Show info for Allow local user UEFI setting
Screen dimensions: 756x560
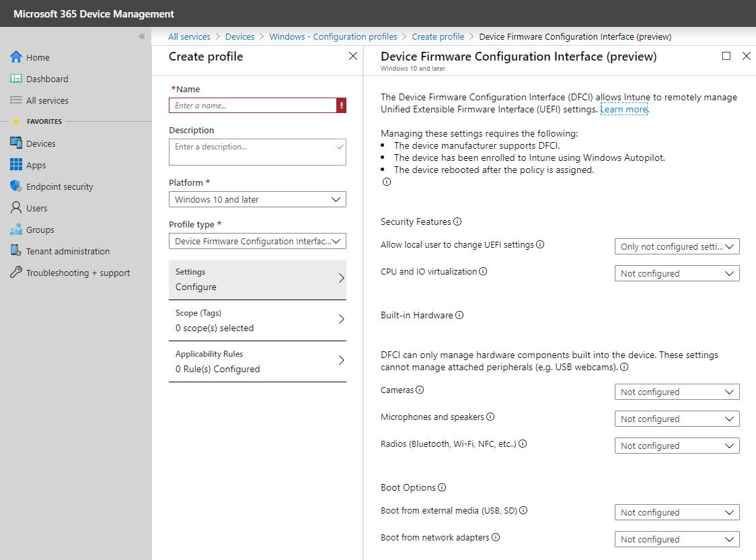click(x=540, y=244)
